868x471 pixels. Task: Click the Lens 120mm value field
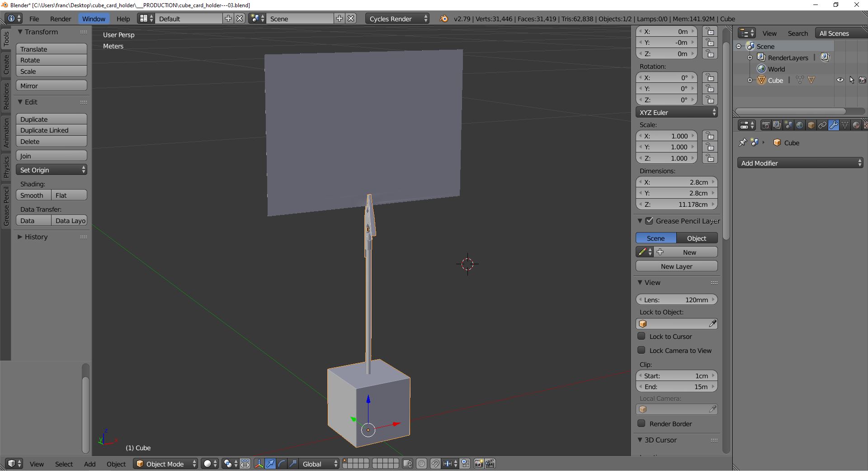pos(676,300)
